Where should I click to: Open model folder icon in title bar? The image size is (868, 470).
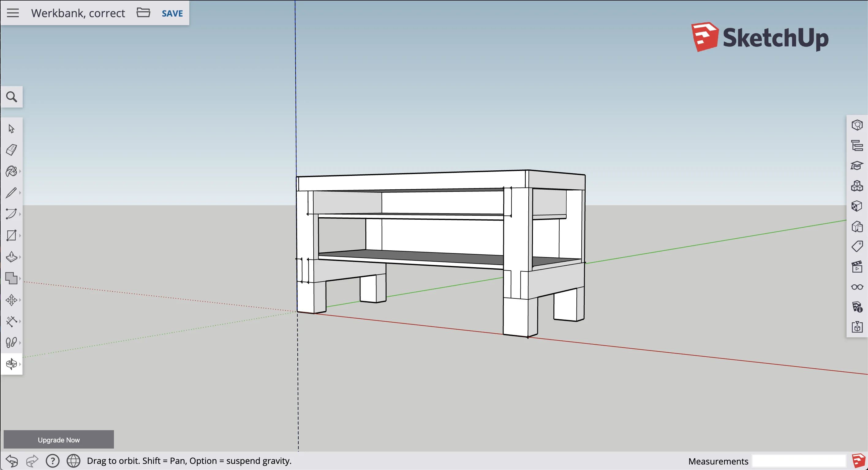click(x=143, y=13)
